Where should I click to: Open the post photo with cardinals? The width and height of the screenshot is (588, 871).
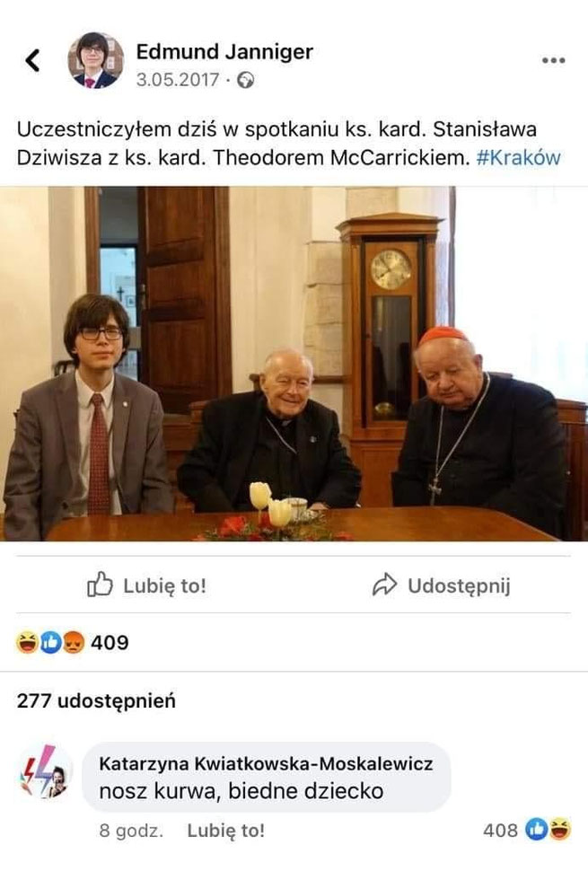(x=294, y=364)
